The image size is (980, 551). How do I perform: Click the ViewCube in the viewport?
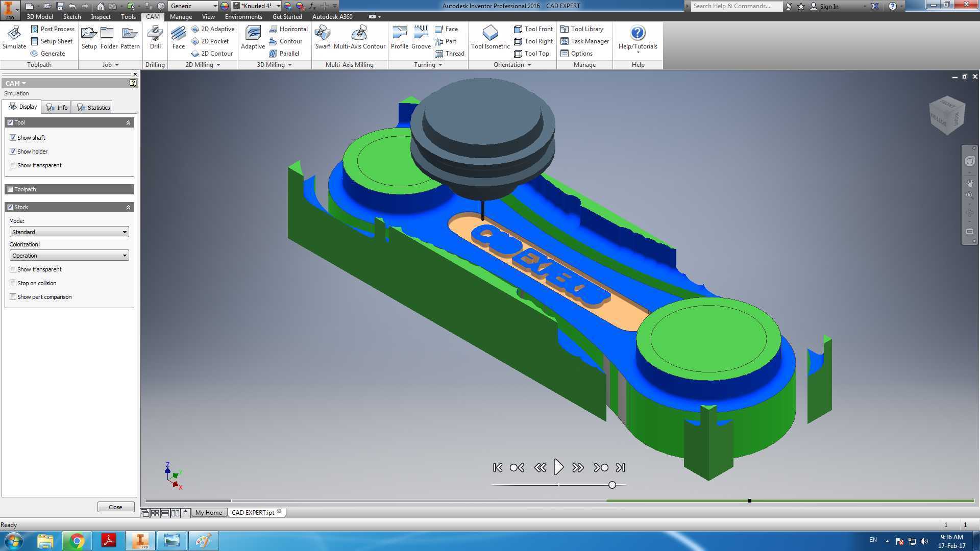(x=947, y=115)
